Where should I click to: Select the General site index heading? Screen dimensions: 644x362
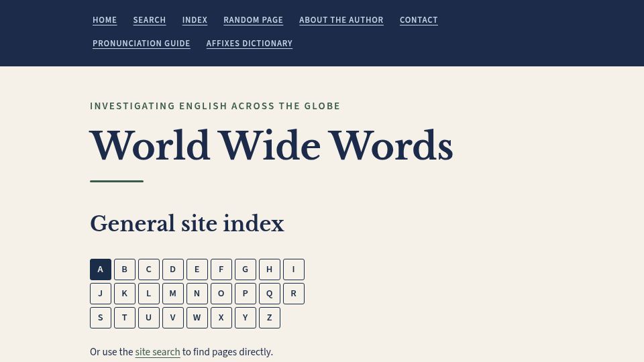[x=187, y=224]
